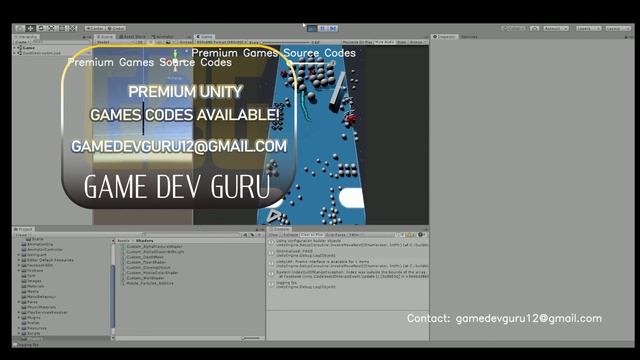Switch to the Project tab
This screenshot has width=640, height=360.
coord(24,229)
